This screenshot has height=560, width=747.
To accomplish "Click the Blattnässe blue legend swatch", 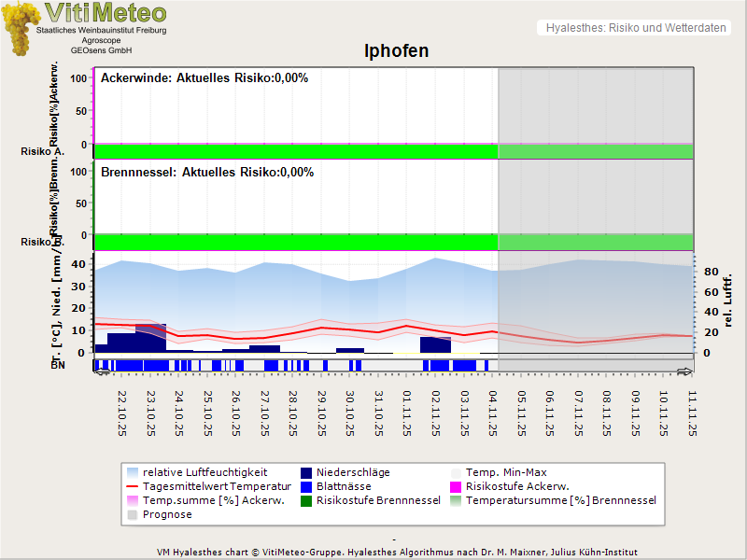I will click(305, 486).
